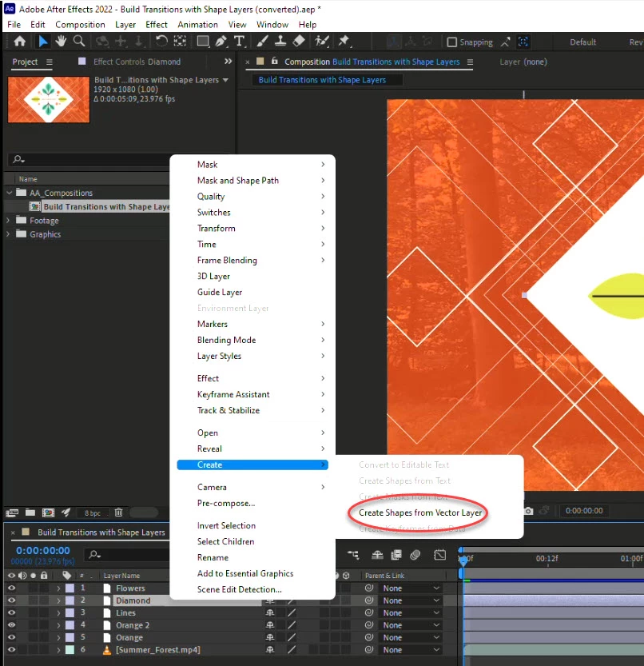Select the Eraser tool
Screen dimensions: 644x666
tap(299, 42)
